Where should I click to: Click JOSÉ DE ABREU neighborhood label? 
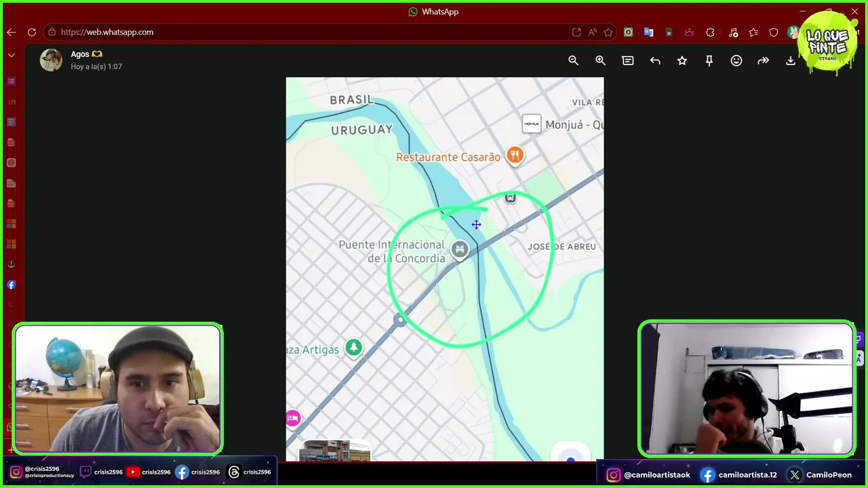point(561,247)
